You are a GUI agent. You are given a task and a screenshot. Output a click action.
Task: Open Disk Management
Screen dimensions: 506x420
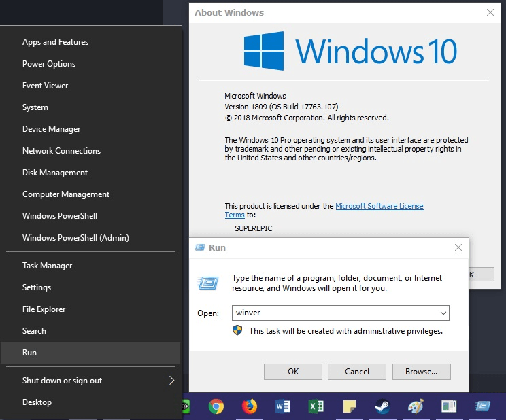(90, 172)
